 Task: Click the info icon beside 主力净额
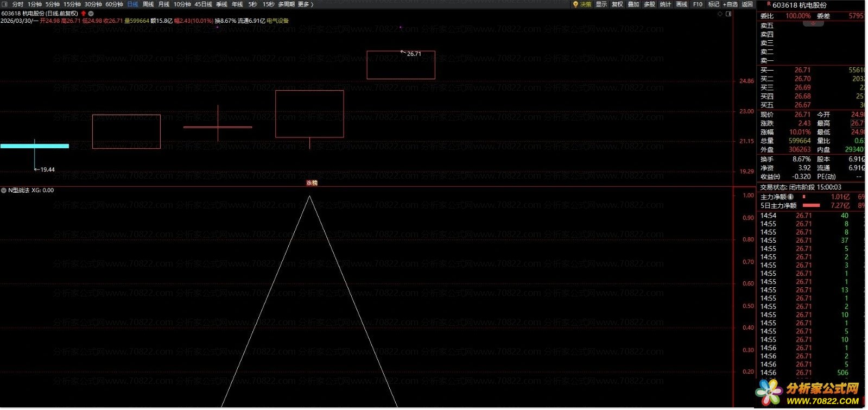point(791,197)
